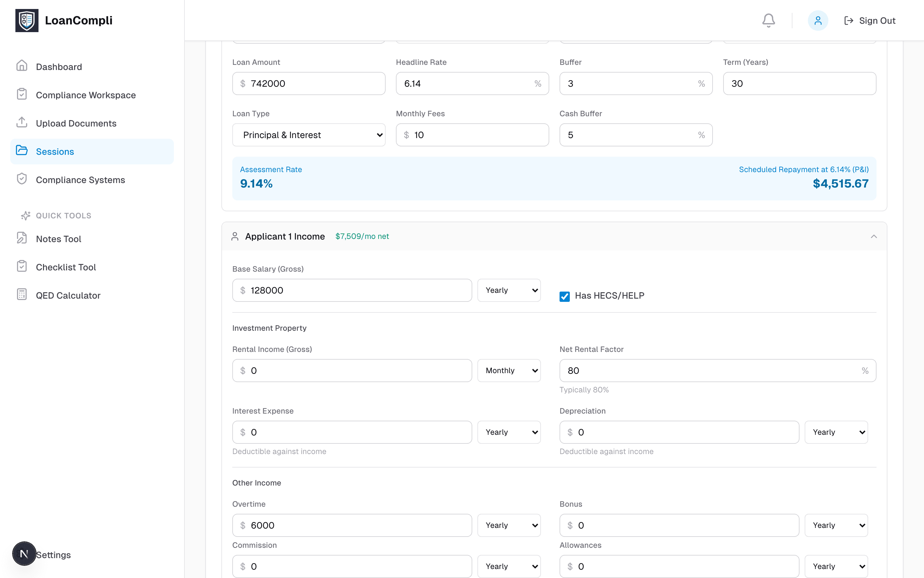Click the Buffer percentage field
This screenshot has height=578, width=924.
pos(636,83)
